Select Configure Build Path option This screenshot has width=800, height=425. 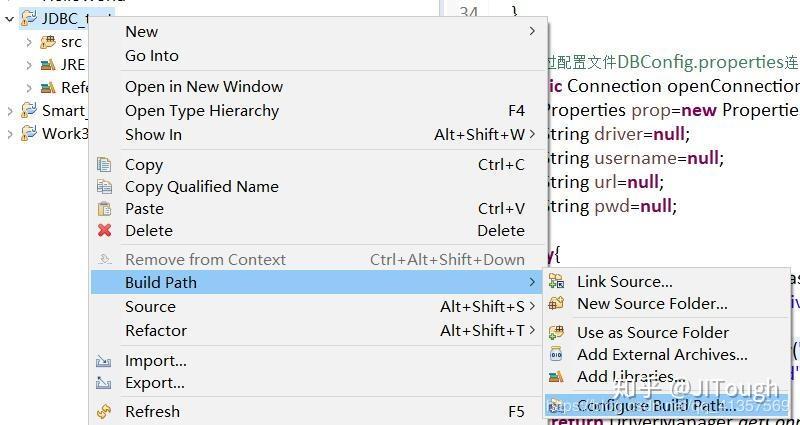tap(655, 406)
